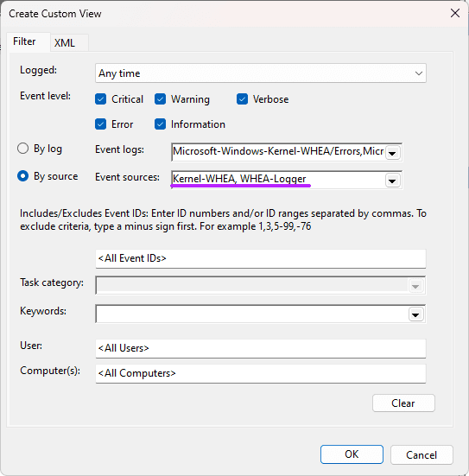Open the Logged time dropdown
The height and width of the screenshot is (476, 469).
pos(261,73)
